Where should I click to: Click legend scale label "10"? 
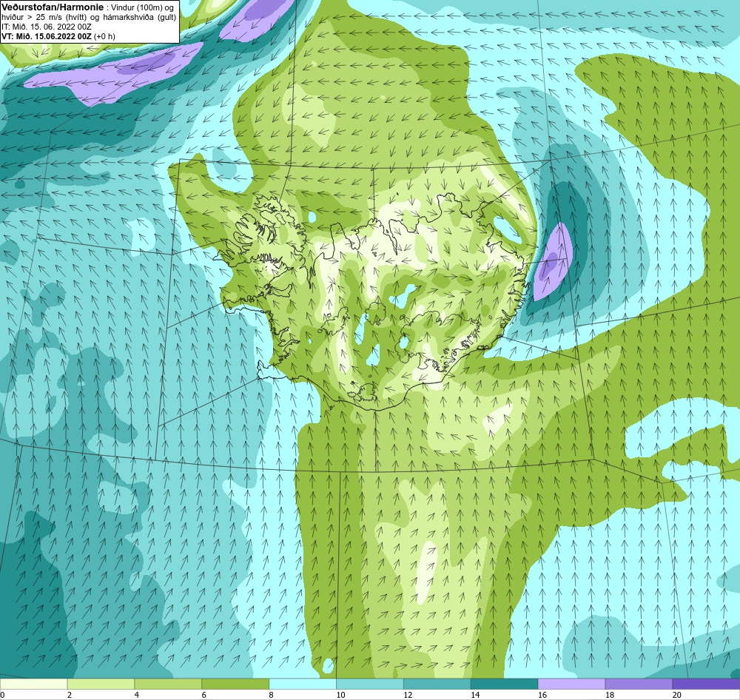pos(340,695)
